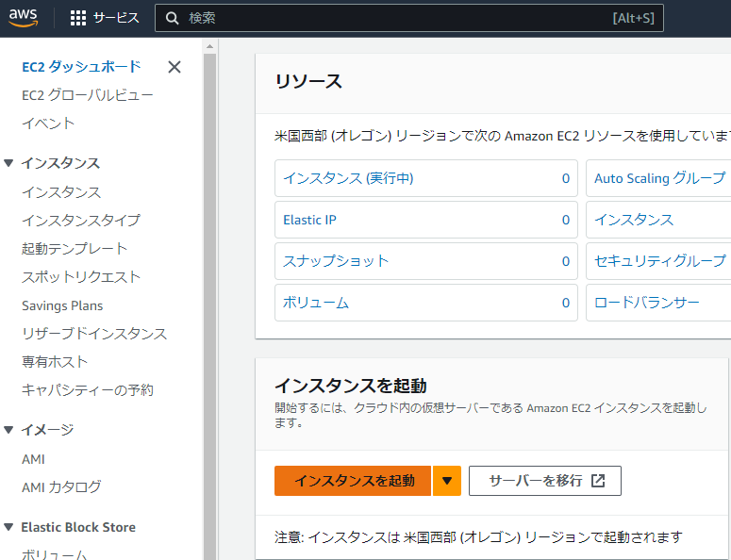Click the external link icon on サーバーを移行

point(598,480)
